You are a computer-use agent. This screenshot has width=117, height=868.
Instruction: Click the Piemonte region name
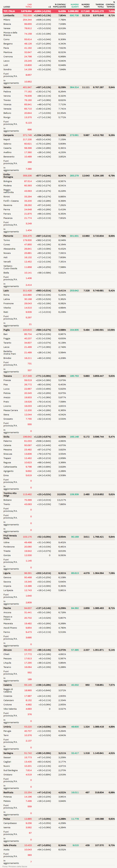pos(8,236)
